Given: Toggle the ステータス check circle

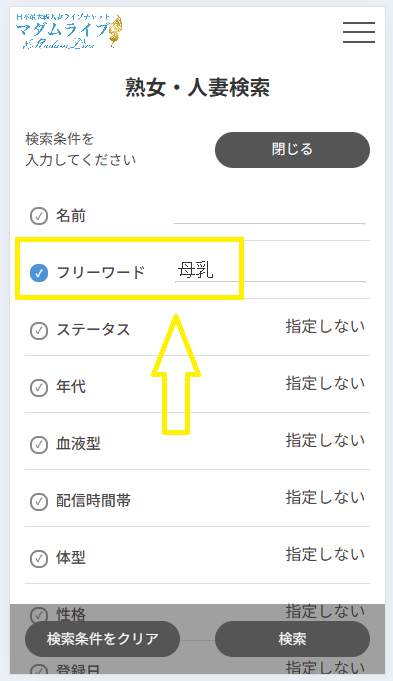Looking at the screenshot, I should click(39, 330).
